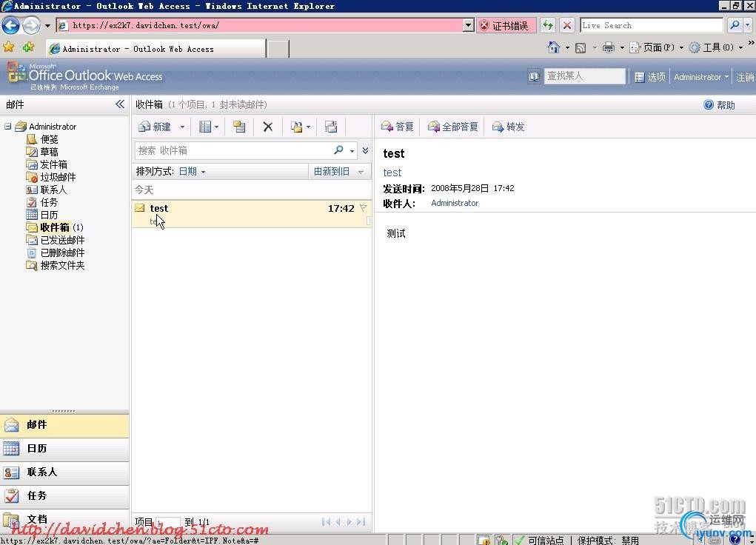Click the envelope icon of test message

coord(140,208)
